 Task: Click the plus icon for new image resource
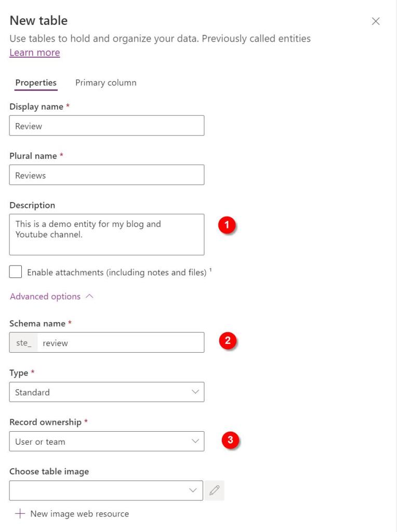tap(20, 514)
